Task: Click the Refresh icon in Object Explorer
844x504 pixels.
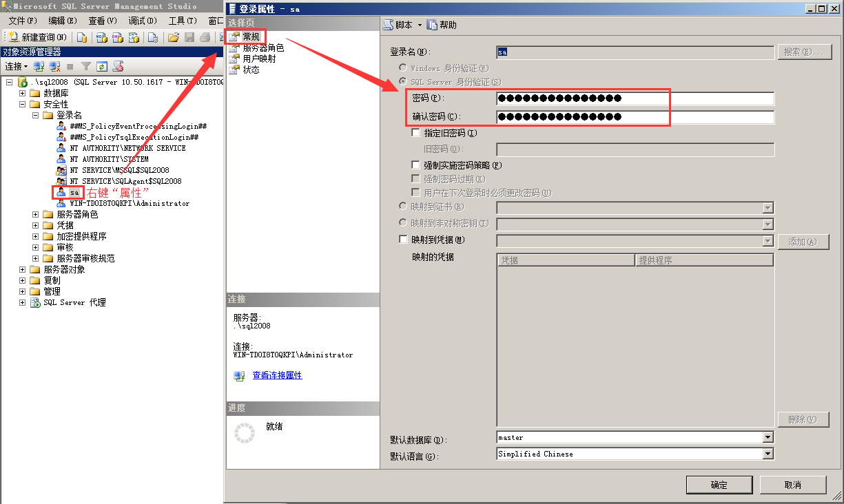Action: pyautogui.click(x=102, y=66)
